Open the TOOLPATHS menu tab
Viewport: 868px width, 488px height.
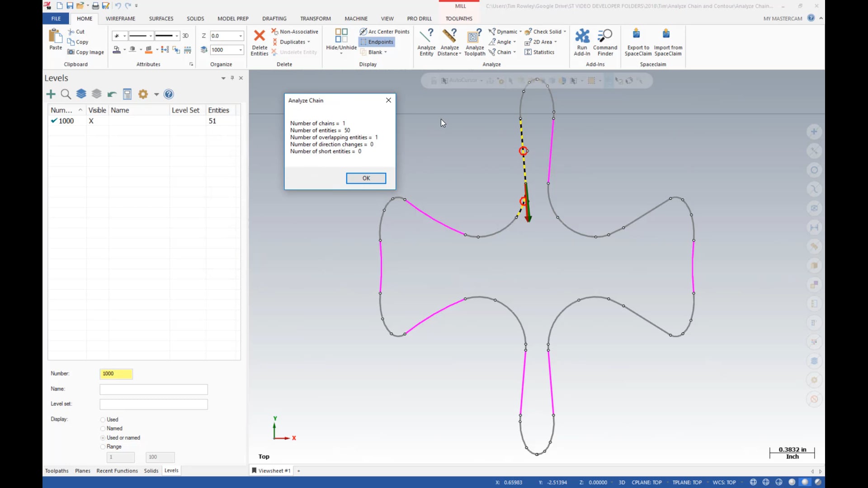click(x=459, y=19)
